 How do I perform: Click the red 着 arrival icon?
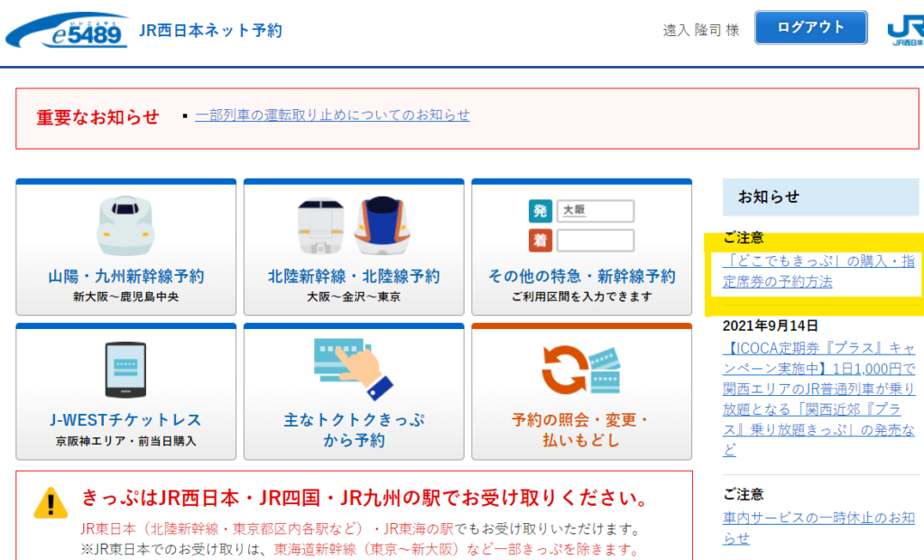coord(540,240)
